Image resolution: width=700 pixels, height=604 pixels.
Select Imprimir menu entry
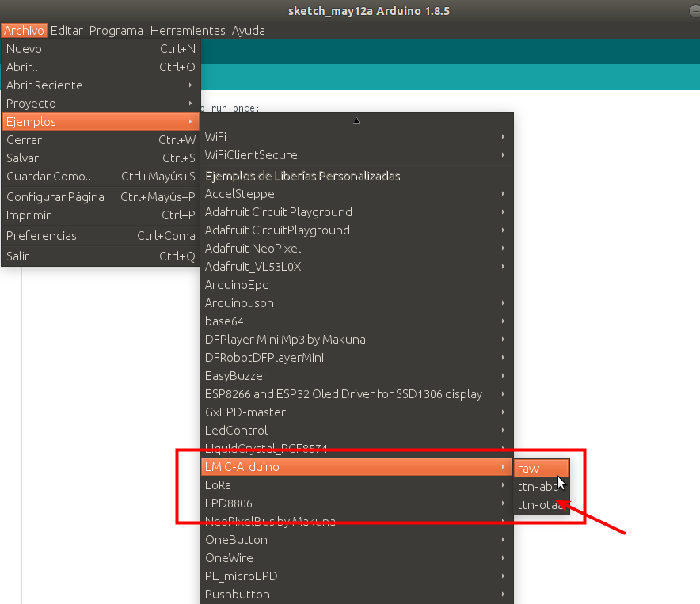point(101,215)
